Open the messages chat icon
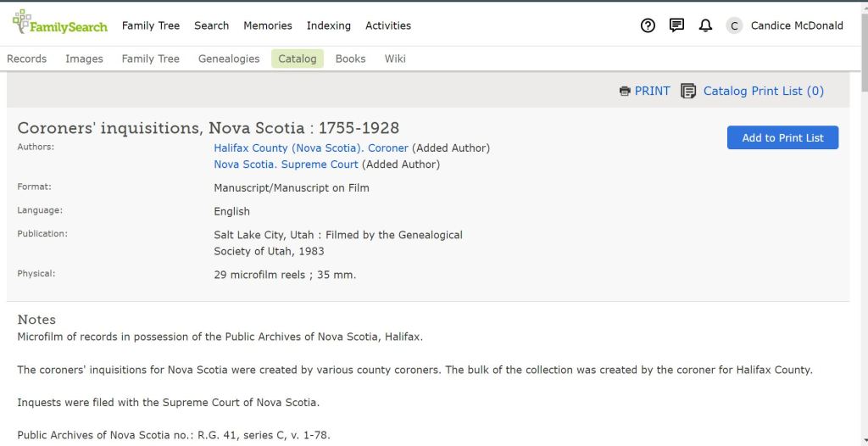 click(x=676, y=25)
